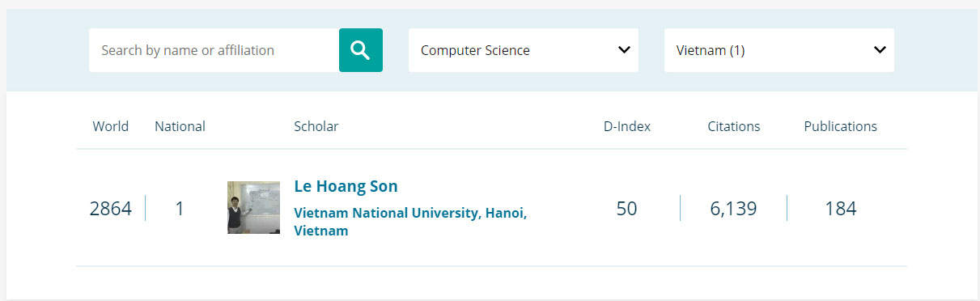
Task: Select the citations count 6,139
Action: [x=734, y=209]
